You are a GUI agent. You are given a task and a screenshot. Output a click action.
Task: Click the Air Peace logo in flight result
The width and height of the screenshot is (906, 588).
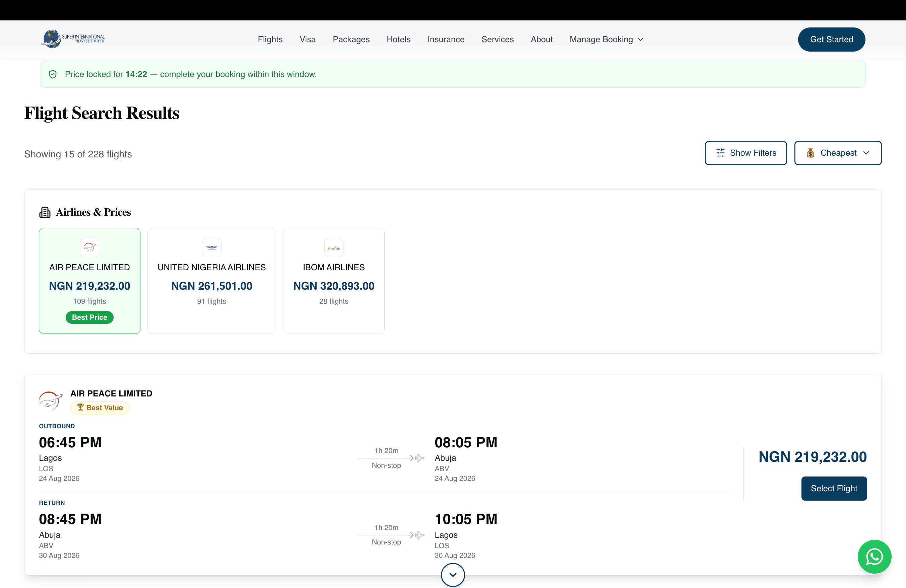tap(51, 400)
